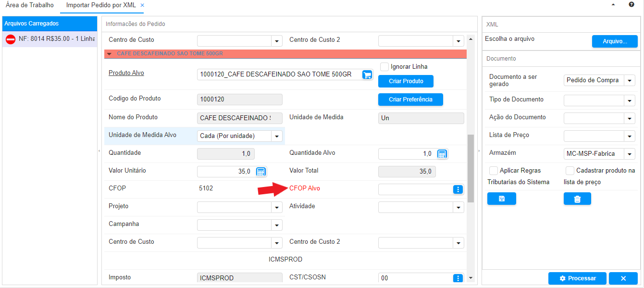
Task: Click CFOP Alvo three-dot lookup icon
Action: [x=458, y=189]
